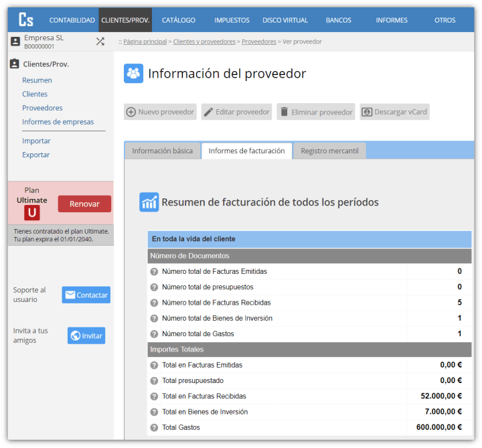
Task: Click the Clientes/Prov. clipboard icon
Action: [x=15, y=64]
